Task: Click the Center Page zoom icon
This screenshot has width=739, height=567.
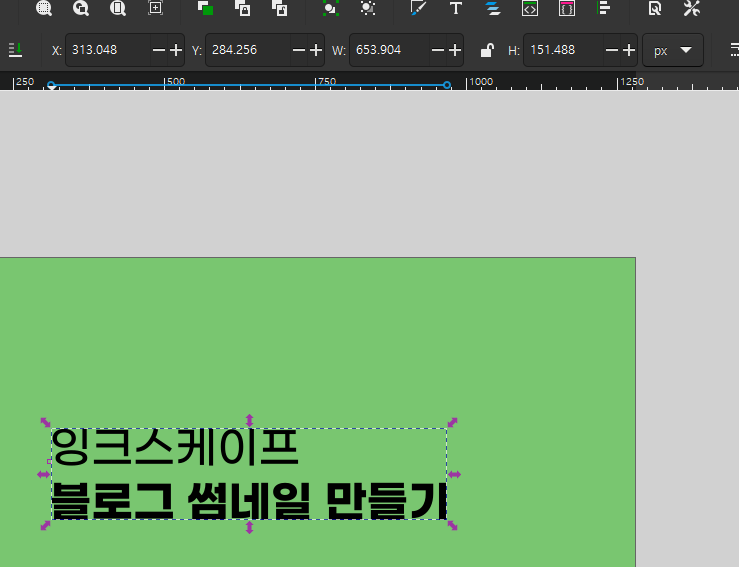Action: coord(155,8)
